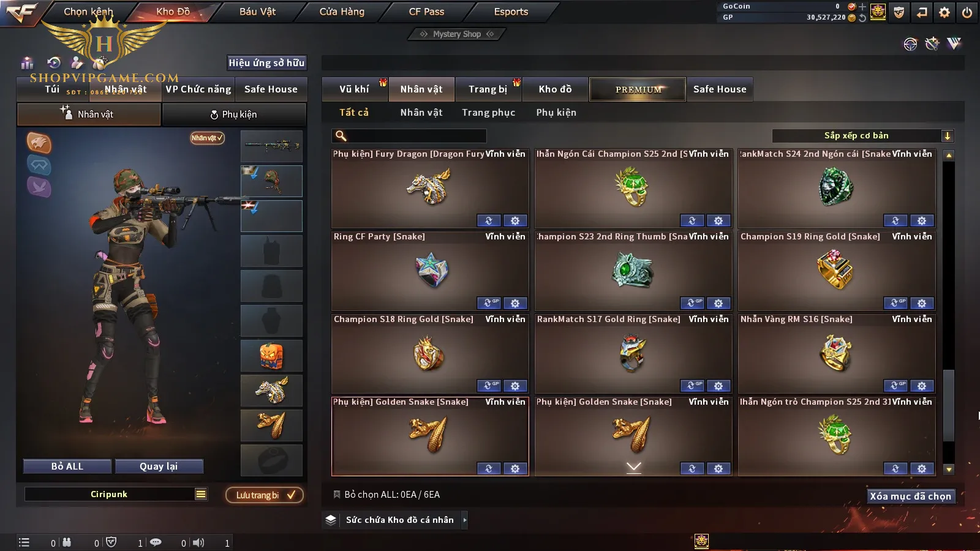Select the pumpkin head equipment slot

point(271,355)
